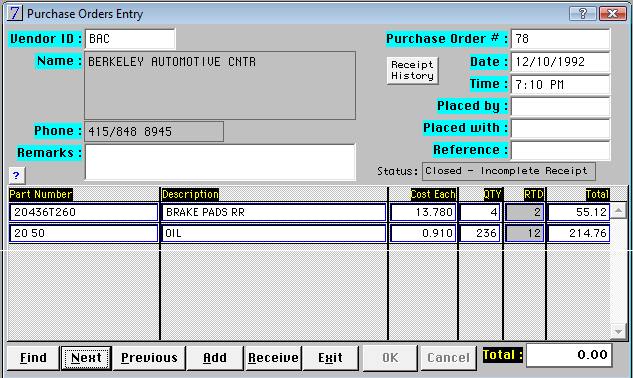633x378 pixels.
Task: Click the Purchase Order # field
Action: pos(560,39)
